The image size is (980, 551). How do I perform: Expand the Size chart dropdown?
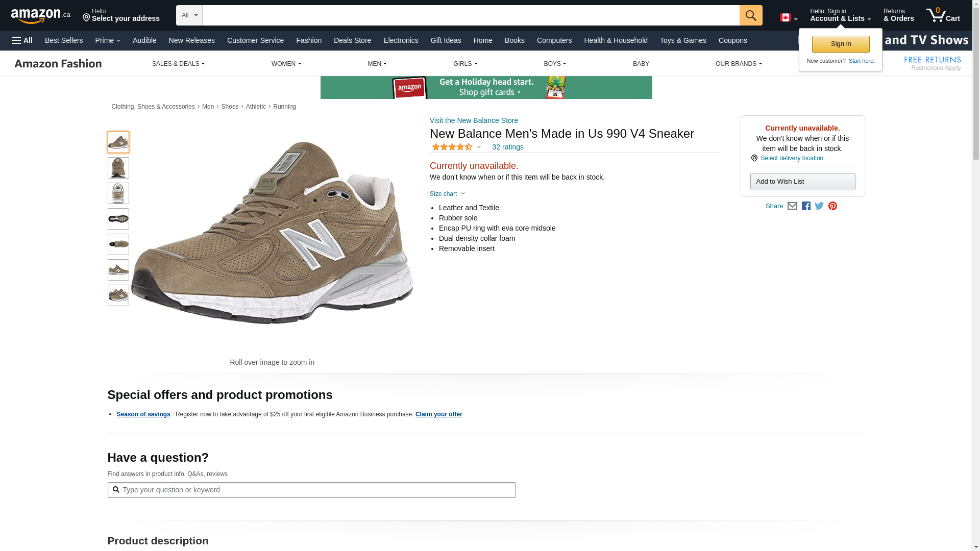click(448, 194)
